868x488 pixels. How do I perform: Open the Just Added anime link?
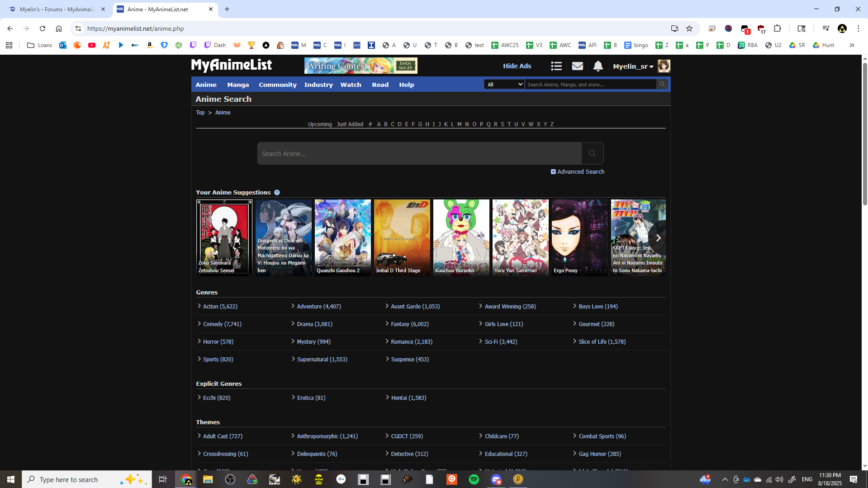click(x=350, y=124)
